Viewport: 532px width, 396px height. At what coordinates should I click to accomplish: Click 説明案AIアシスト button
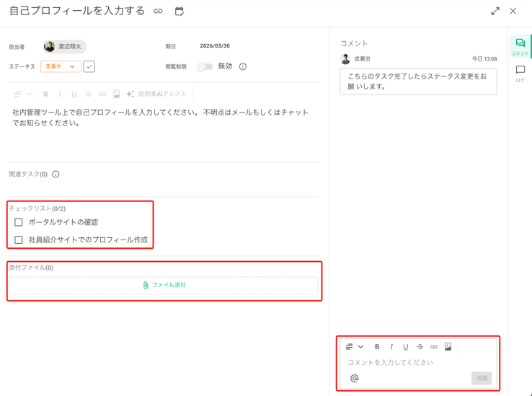tap(156, 94)
